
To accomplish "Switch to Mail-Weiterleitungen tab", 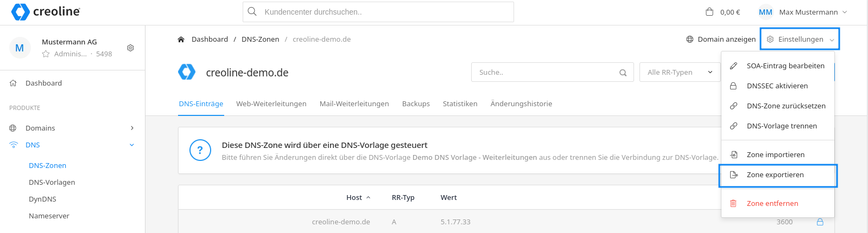I will [x=354, y=103].
